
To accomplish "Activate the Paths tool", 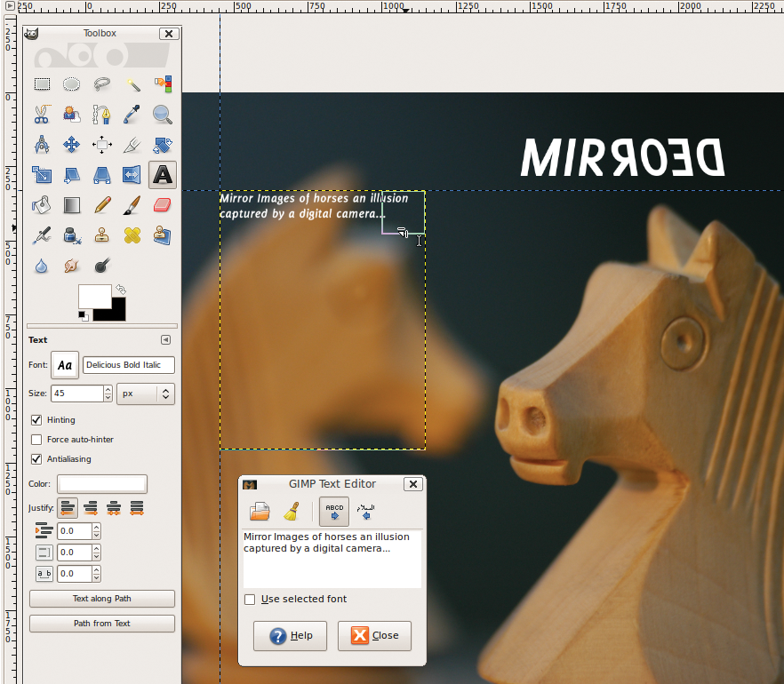I will 102,115.
